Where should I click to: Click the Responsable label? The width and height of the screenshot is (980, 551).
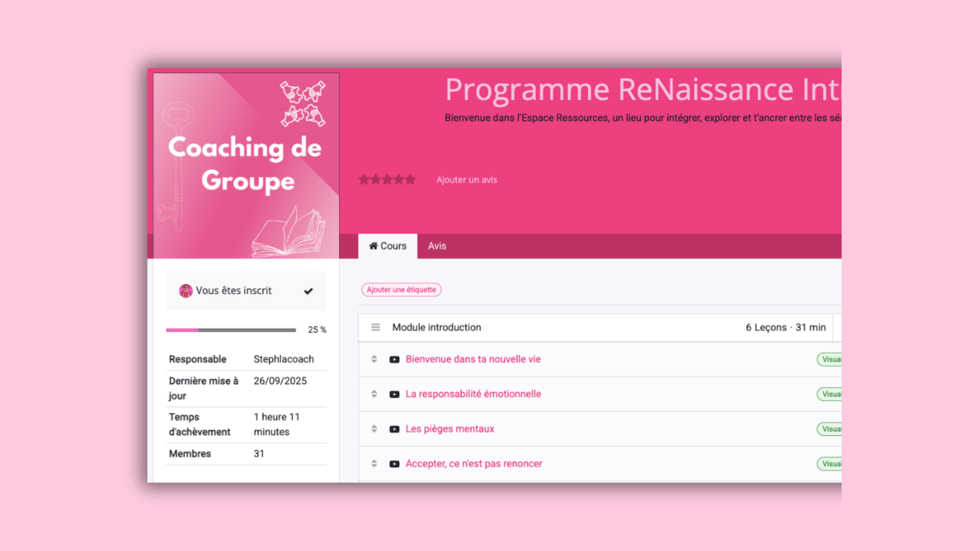(197, 359)
